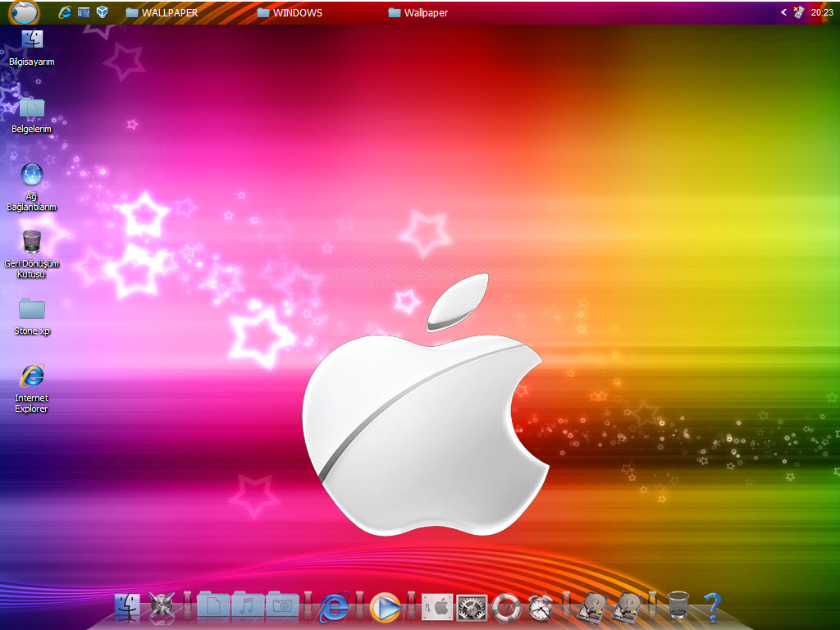Click the Apple-logo switch panel dock icon
840x630 pixels.
[x=437, y=607]
